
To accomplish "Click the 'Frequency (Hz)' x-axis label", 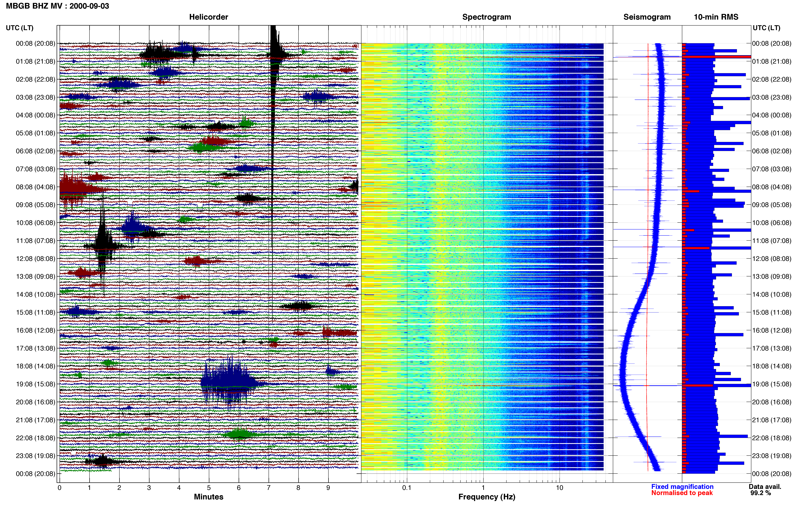I will pos(487,497).
